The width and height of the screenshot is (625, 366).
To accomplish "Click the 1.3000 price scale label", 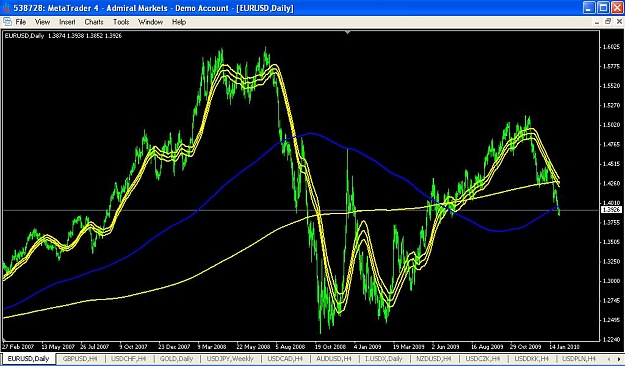I will pos(611,281).
